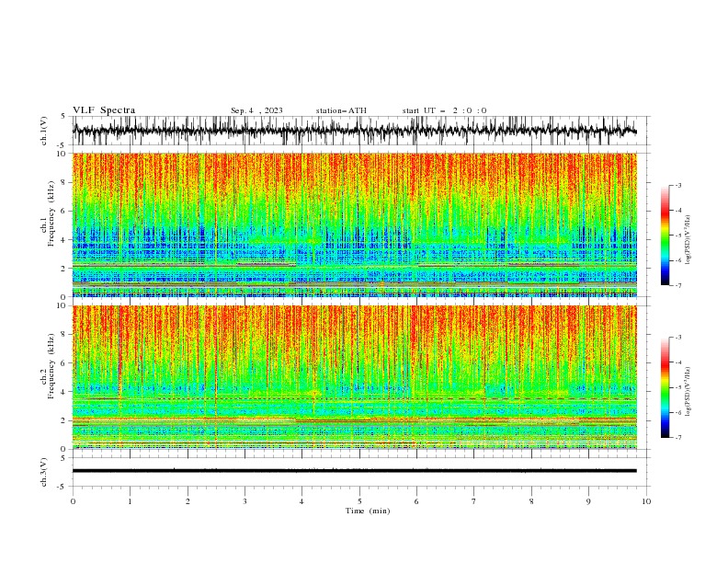Click the ch.1 spectrogram PSD color bar

tap(665, 236)
